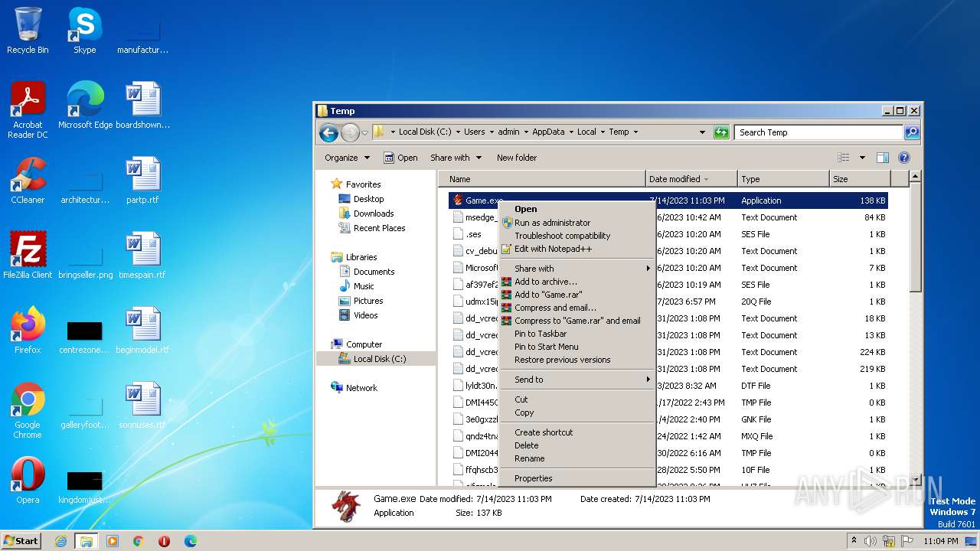Sort files by Size column
Screen dimensions: 980x551
[860, 179]
